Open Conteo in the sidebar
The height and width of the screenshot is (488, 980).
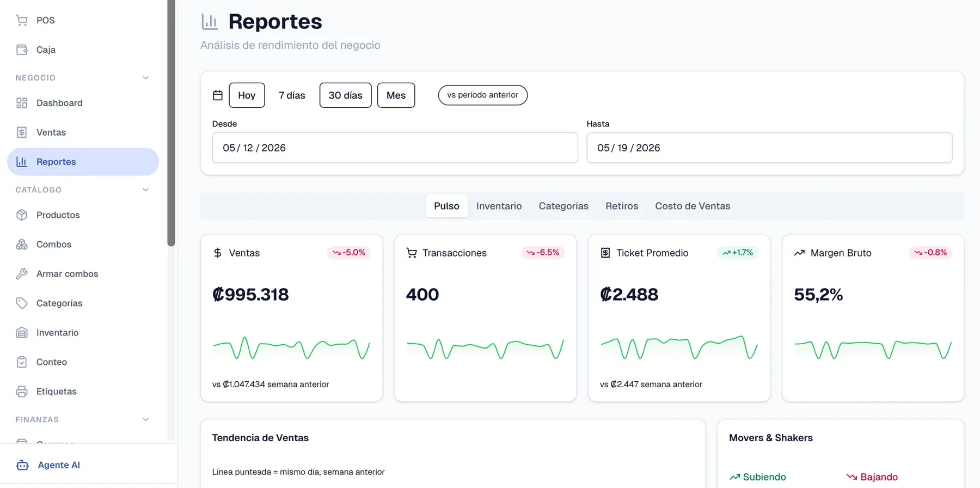83,362
